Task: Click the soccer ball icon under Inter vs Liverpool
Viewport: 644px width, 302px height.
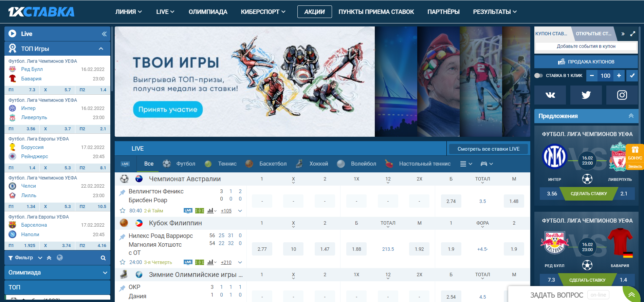Action: 587,179
